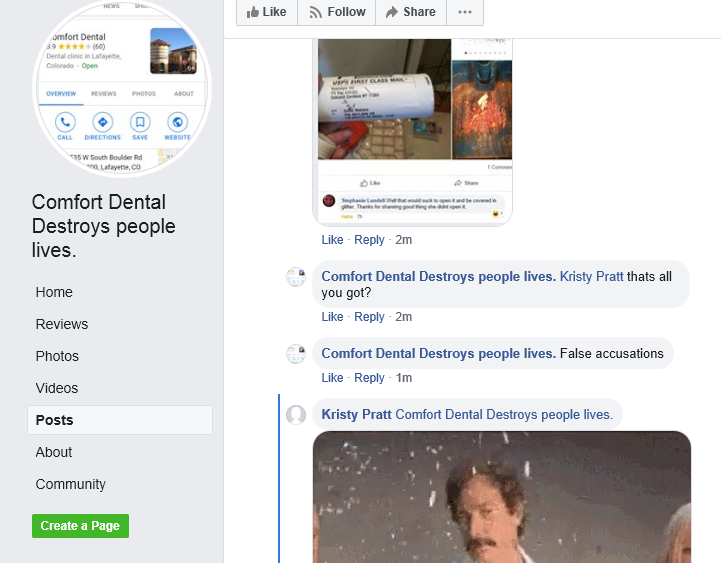Reply to the 'False accusations' comment

click(369, 378)
